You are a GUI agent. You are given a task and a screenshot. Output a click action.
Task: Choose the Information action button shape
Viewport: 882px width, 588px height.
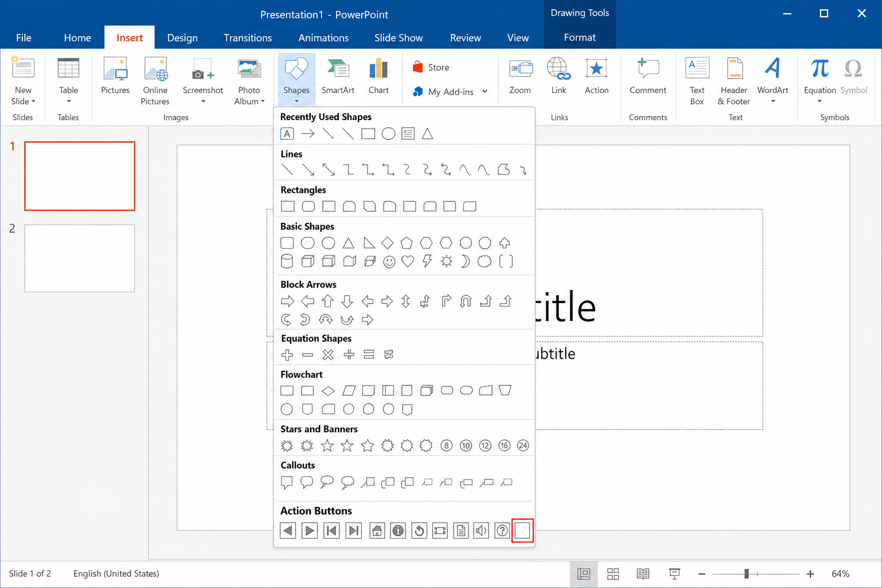pos(398,531)
